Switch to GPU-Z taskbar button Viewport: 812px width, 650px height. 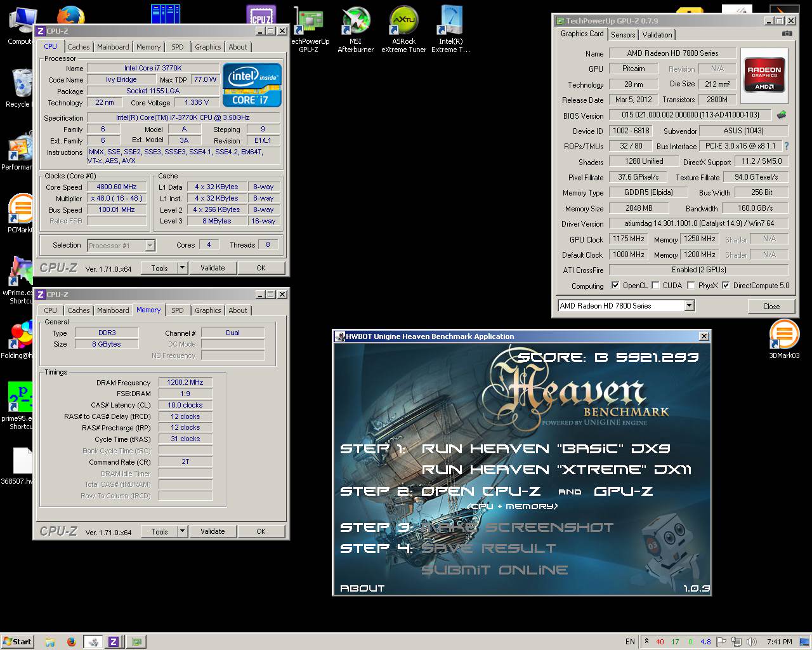pyautogui.click(x=136, y=642)
